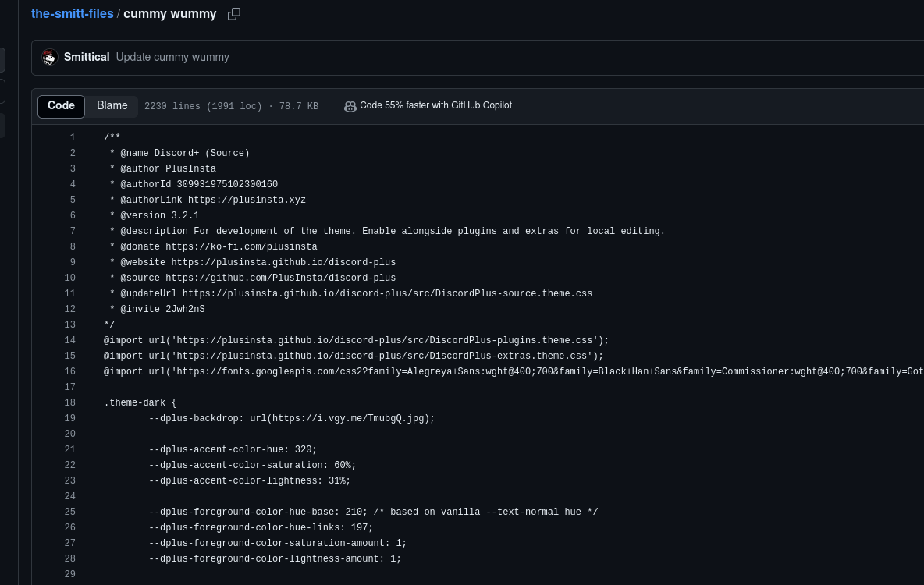This screenshot has width=924, height=585.
Task: Click the '@authorLink https://plusinsta.xyz' line
Action: tap(208, 200)
